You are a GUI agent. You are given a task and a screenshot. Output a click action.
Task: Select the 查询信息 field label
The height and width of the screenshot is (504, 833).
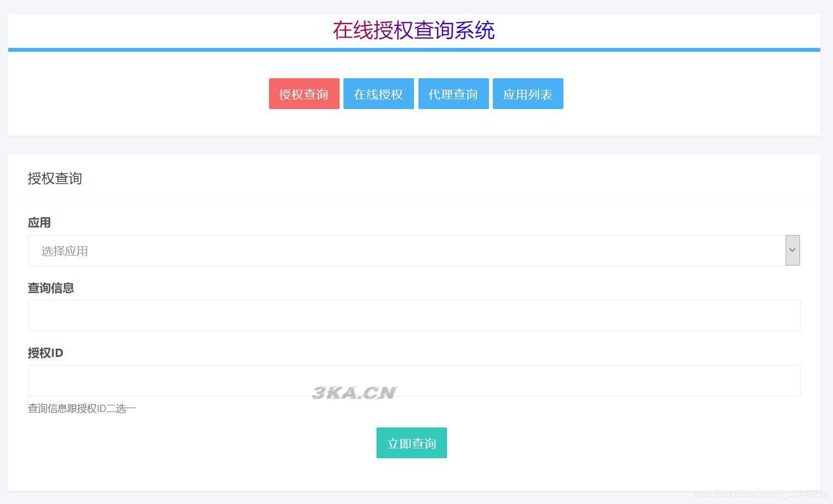[51, 288]
